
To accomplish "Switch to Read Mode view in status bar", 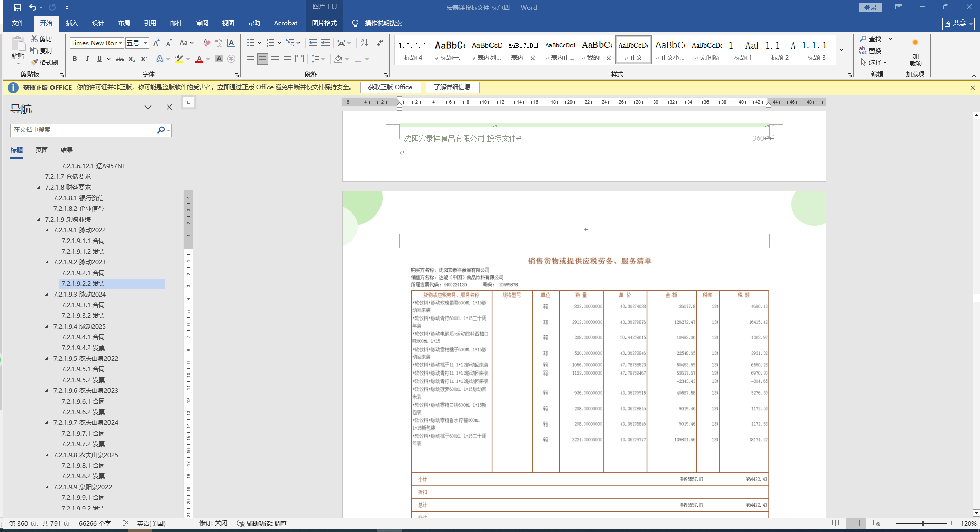I will click(836, 523).
